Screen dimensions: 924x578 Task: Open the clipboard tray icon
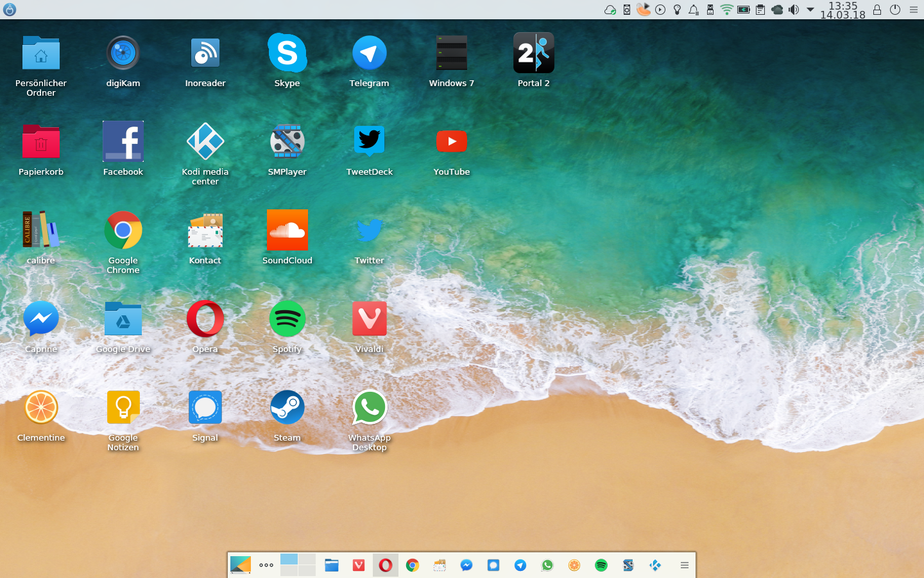[760, 10]
